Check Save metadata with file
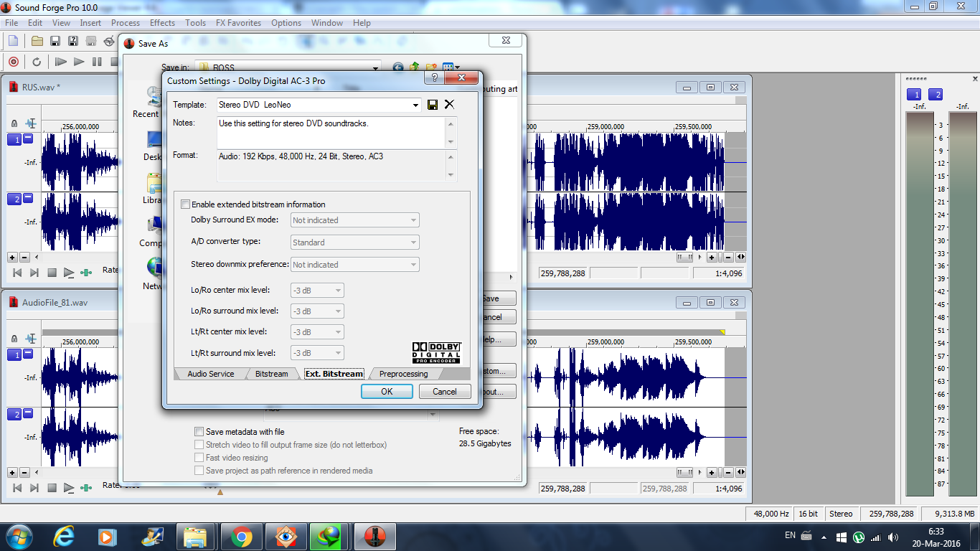The width and height of the screenshot is (980, 551). click(x=199, y=432)
